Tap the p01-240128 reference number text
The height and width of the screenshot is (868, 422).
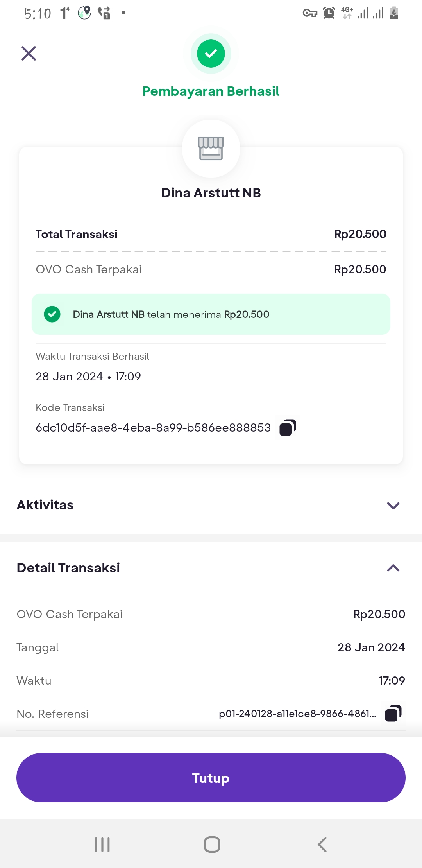298,714
